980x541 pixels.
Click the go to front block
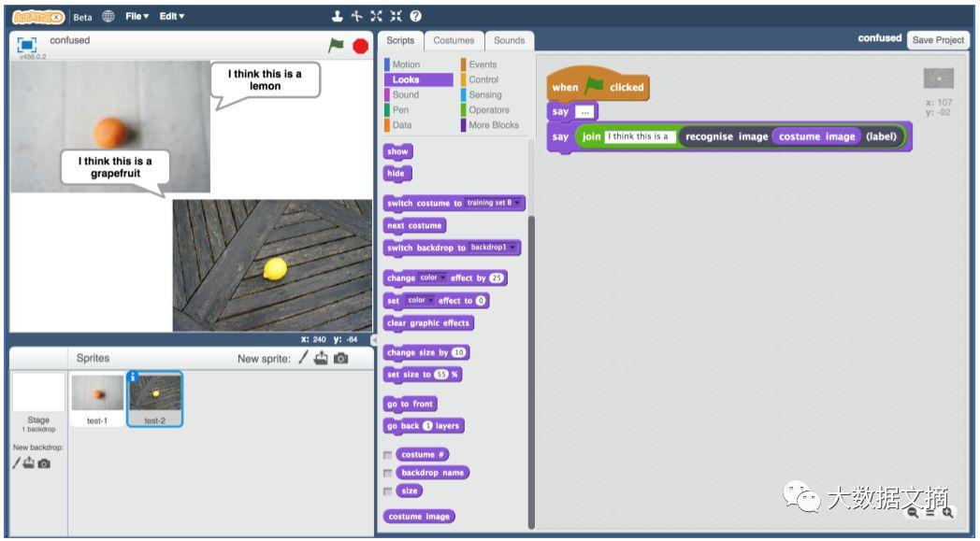(x=410, y=405)
